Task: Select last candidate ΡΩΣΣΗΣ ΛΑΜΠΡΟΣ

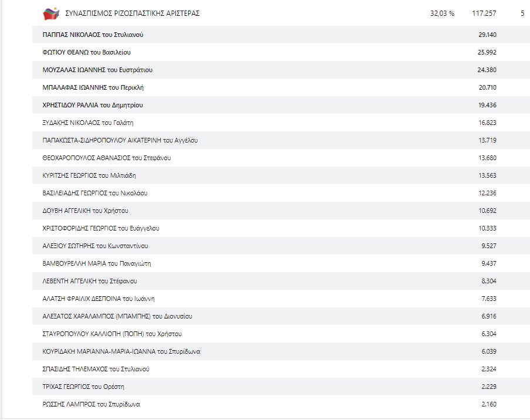Action: point(91,404)
